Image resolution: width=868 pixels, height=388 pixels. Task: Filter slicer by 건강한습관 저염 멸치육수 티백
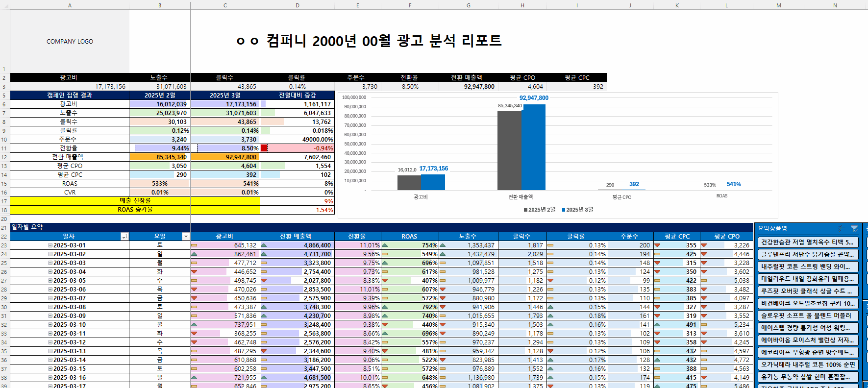(808, 242)
